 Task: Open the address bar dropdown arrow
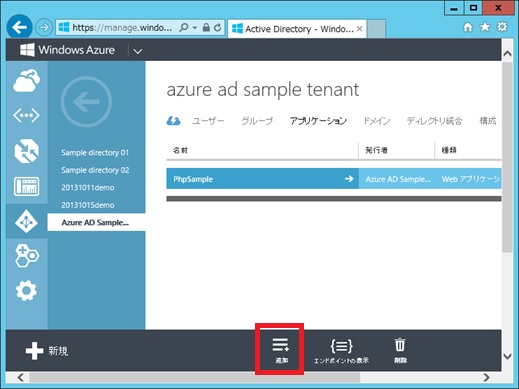195,27
